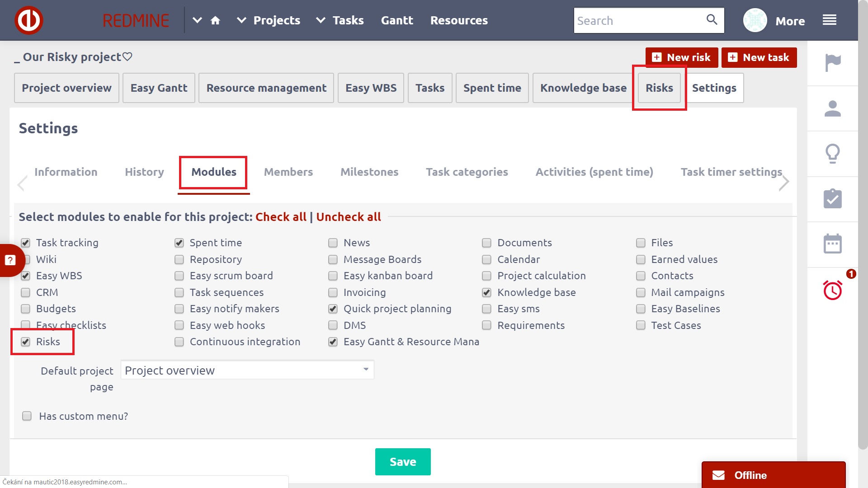The image size is (868, 488).
Task: Open Default project page dropdown
Action: pyautogui.click(x=247, y=370)
